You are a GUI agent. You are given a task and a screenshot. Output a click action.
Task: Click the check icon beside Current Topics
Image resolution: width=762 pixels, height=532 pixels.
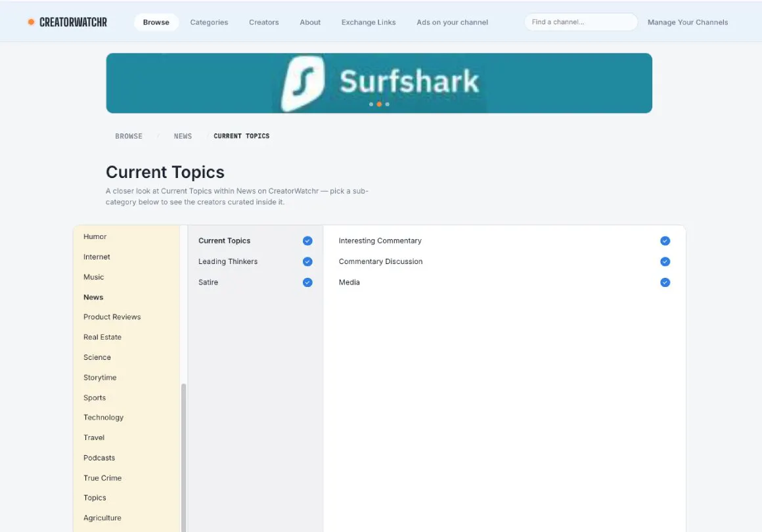tap(307, 241)
